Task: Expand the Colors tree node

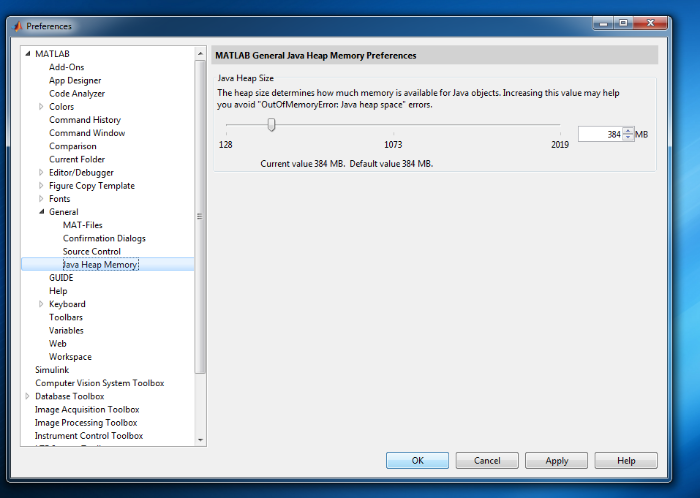Action: [x=41, y=107]
